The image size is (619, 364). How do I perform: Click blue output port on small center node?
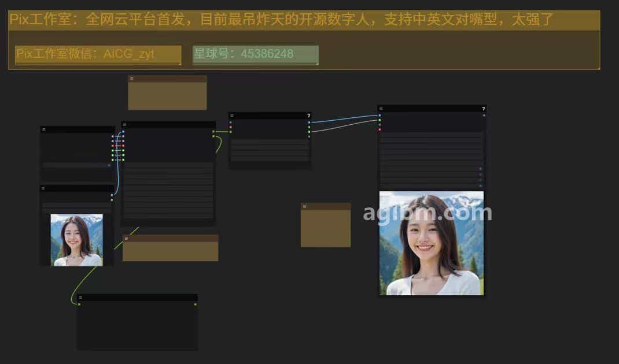click(309, 122)
